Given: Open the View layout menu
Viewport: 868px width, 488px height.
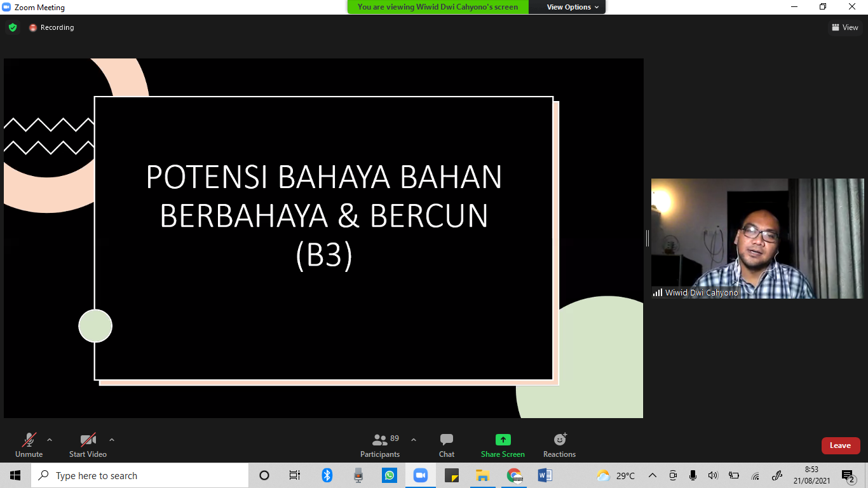Looking at the screenshot, I should tap(845, 27).
